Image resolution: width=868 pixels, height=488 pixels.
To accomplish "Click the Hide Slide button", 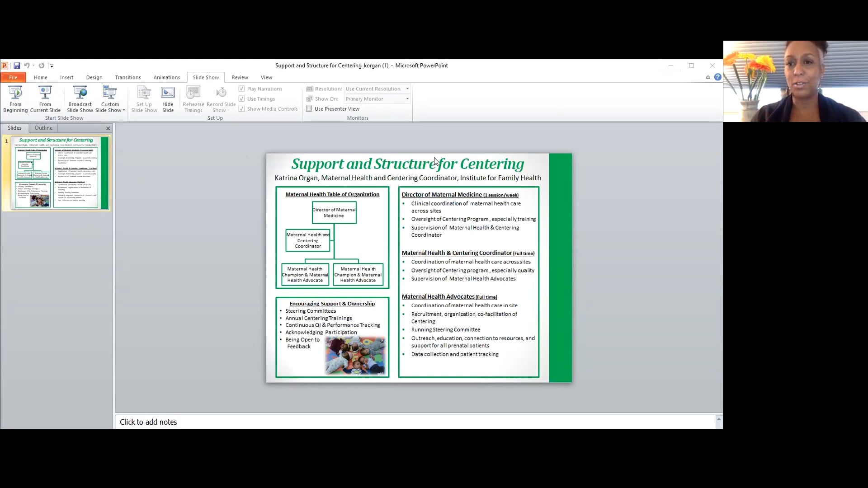I will point(168,99).
